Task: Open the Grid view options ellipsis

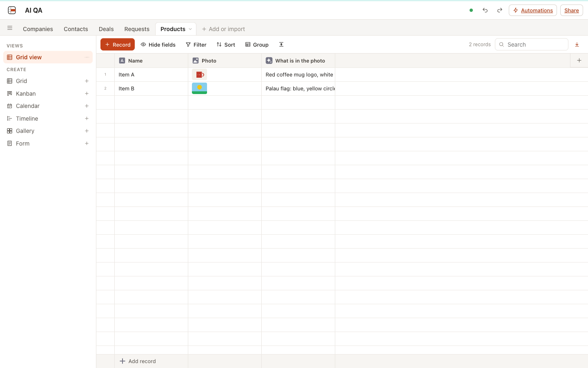Action: [x=87, y=57]
